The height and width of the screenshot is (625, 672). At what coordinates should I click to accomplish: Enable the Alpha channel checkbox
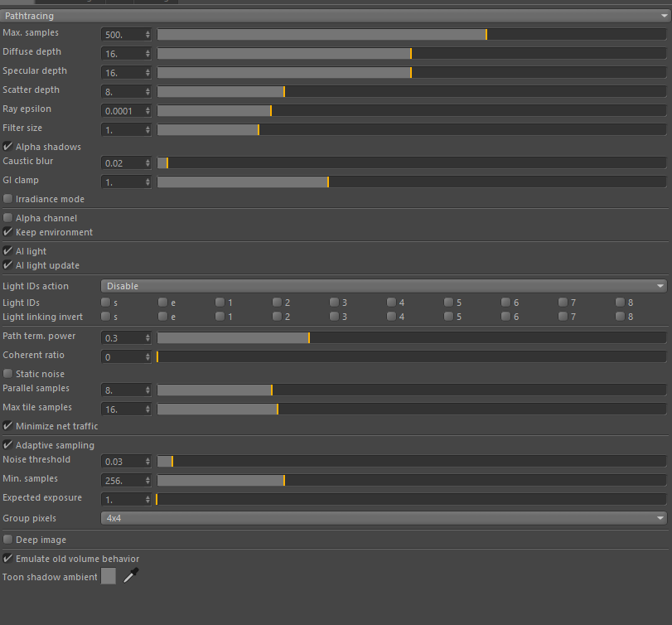[x=7, y=218]
